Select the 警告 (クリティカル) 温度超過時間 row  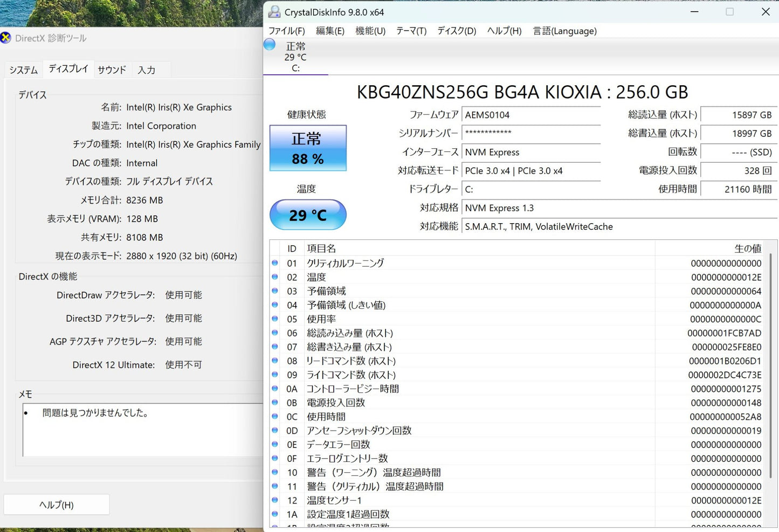(518, 486)
